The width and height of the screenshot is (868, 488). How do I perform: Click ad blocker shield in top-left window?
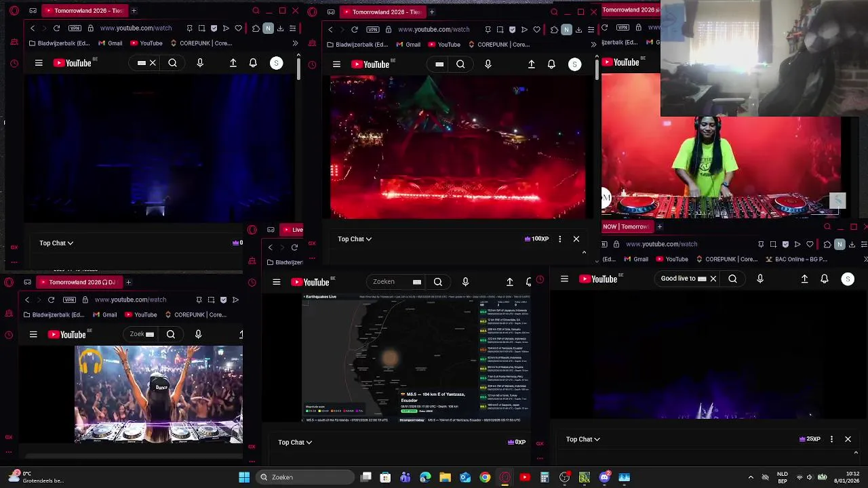214,28
